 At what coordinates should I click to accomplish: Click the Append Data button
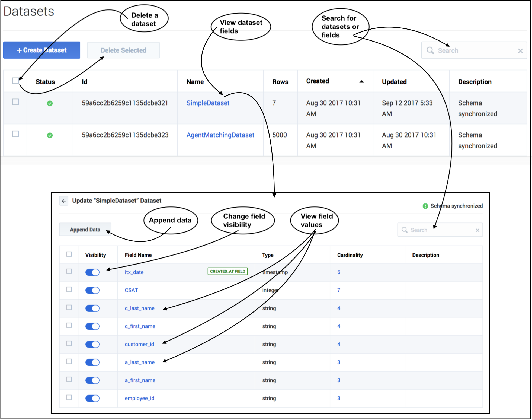pyautogui.click(x=85, y=230)
